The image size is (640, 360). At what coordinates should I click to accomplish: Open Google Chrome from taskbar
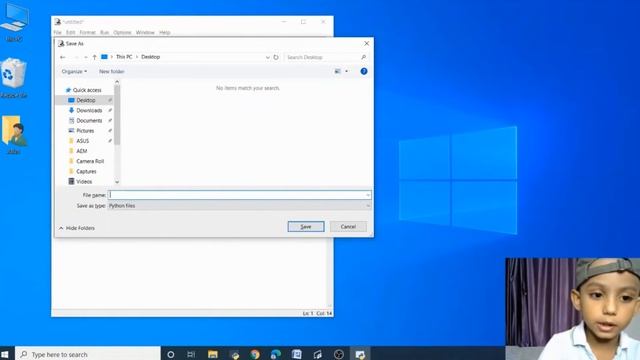point(255,354)
